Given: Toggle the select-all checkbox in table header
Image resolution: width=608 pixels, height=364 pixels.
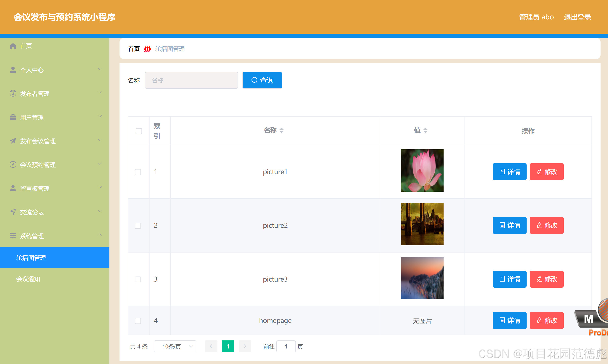Looking at the screenshot, I should tap(139, 131).
